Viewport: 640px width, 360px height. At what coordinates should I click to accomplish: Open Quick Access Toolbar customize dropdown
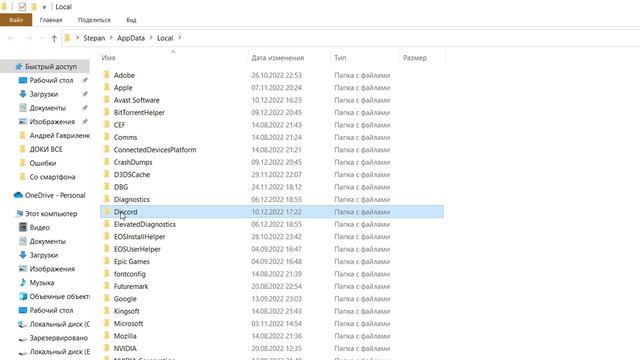pos(44,7)
